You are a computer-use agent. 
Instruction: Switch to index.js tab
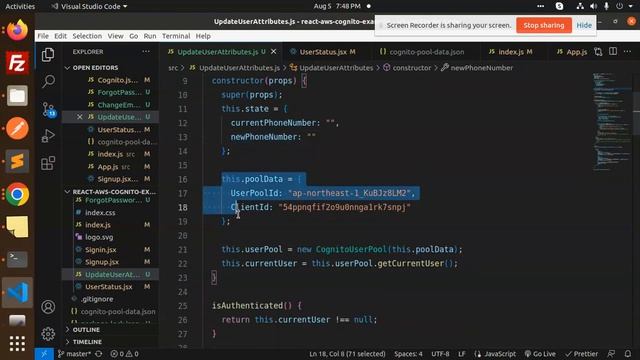[x=510, y=52]
